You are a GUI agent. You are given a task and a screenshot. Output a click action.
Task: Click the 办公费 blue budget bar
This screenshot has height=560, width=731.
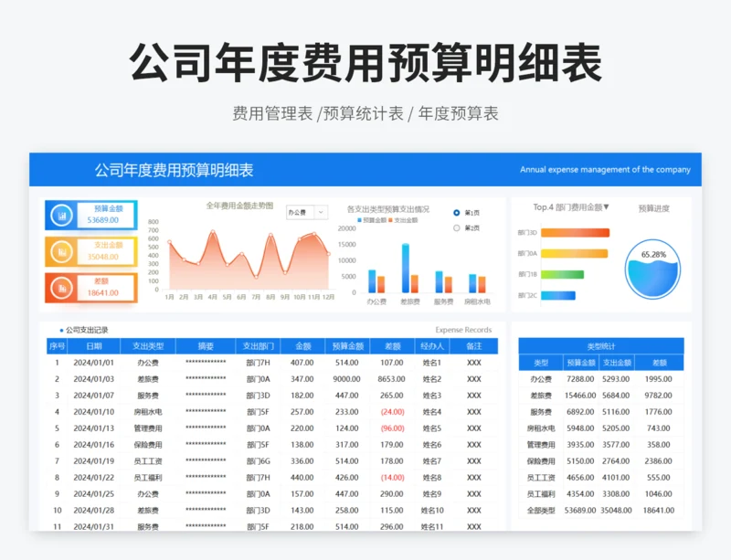(x=372, y=281)
